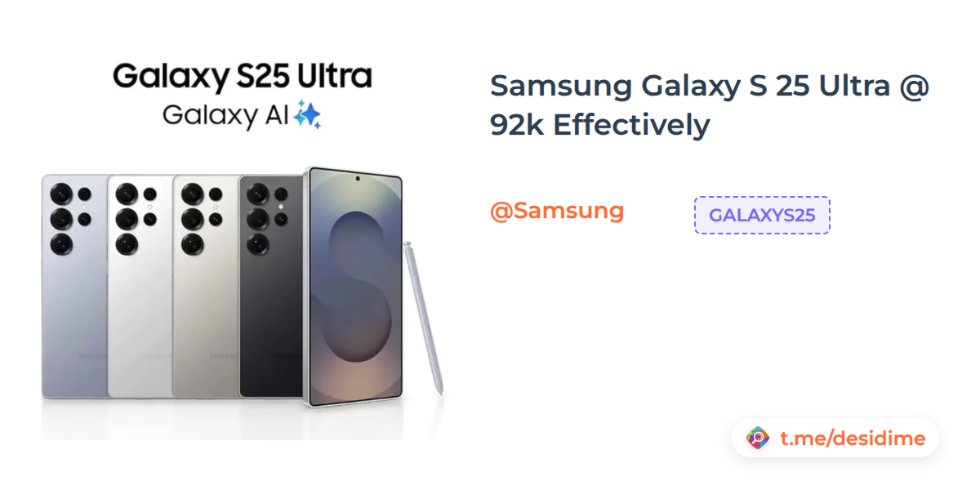The width and height of the screenshot is (980, 490).
Task: Click the Galaxy S25 Ultra heading in the image
Action: 242,77
